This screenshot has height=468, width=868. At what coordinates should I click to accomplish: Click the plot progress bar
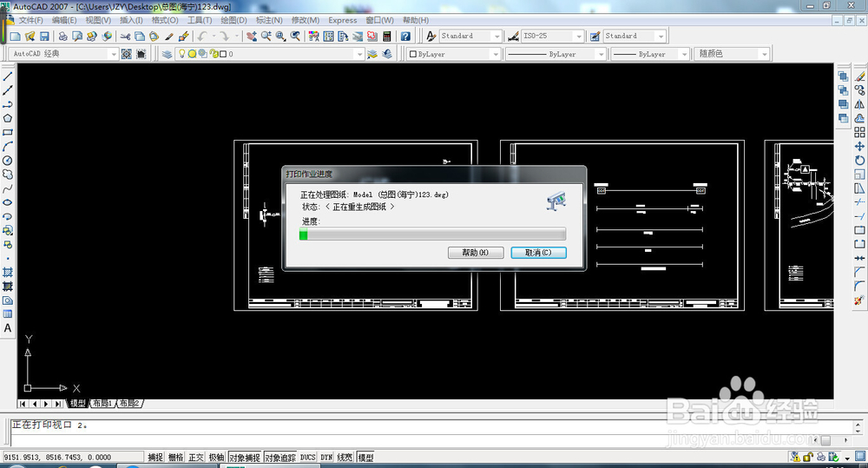click(432, 234)
